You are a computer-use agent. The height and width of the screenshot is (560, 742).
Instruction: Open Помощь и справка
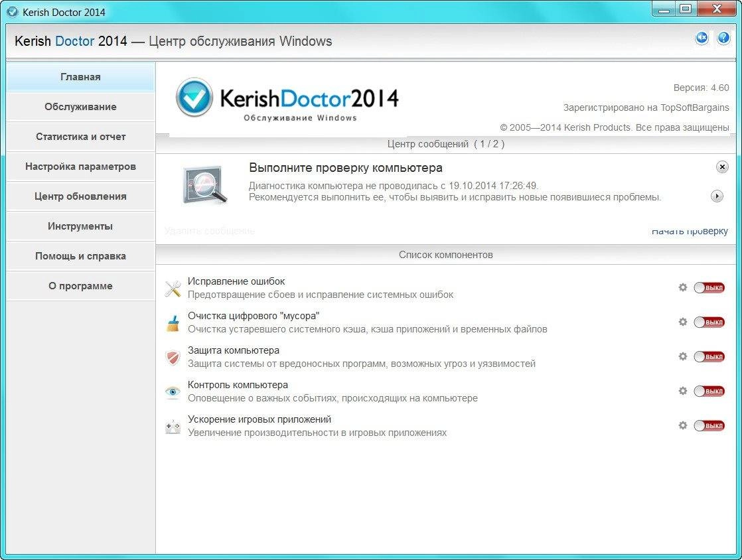pyautogui.click(x=80, y=255)
